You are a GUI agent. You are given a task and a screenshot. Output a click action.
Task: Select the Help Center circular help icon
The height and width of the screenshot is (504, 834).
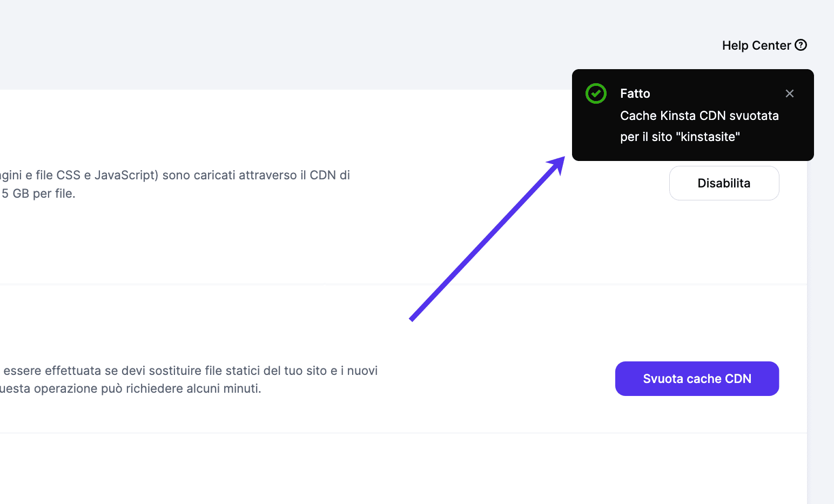(801, 45)
